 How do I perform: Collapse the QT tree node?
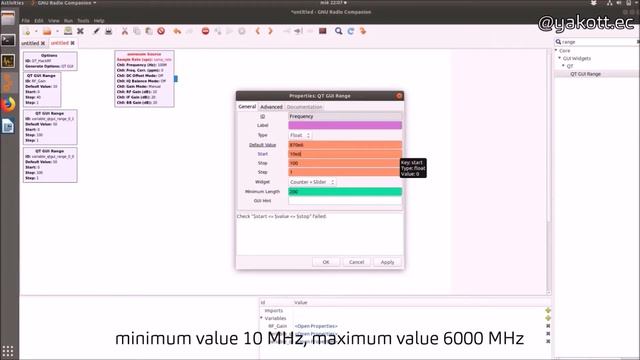(563, 66)
